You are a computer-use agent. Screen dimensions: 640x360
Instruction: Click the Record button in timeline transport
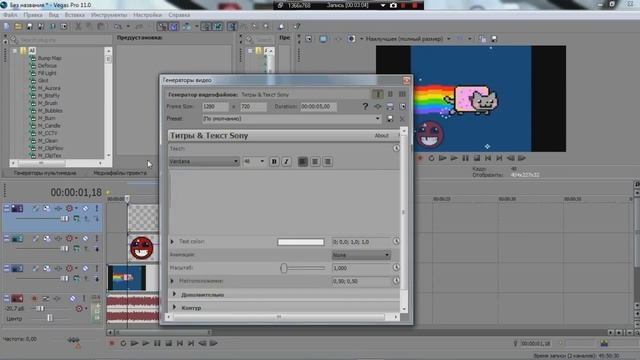(111, 344)
